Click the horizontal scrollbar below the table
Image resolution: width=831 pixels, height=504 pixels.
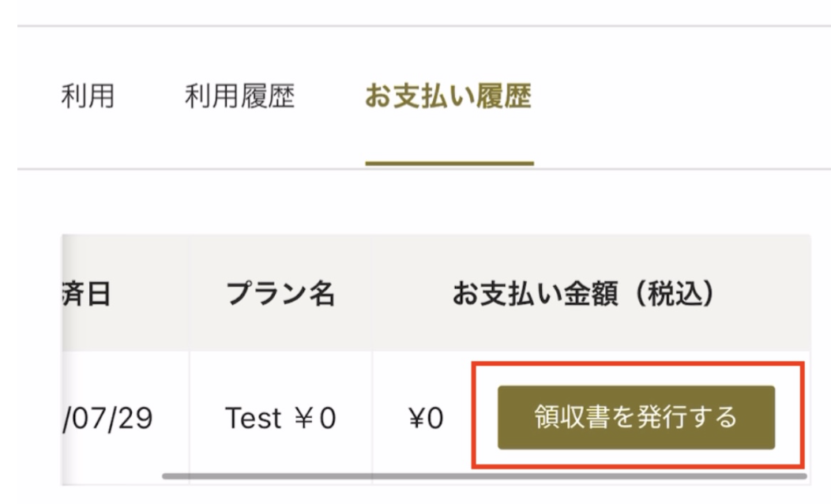coord(483,476)
